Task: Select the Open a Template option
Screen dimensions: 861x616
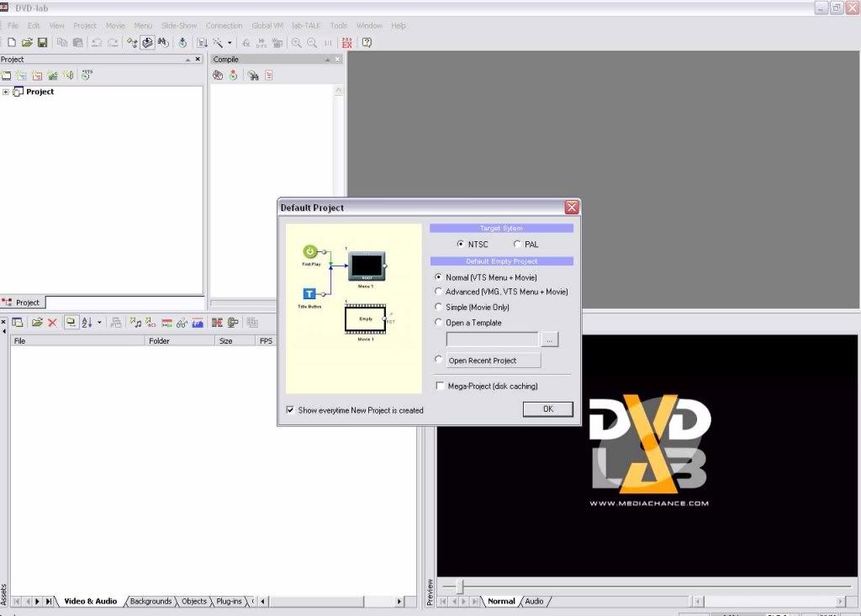Action: pyautogui.click(x=438, y=322)
